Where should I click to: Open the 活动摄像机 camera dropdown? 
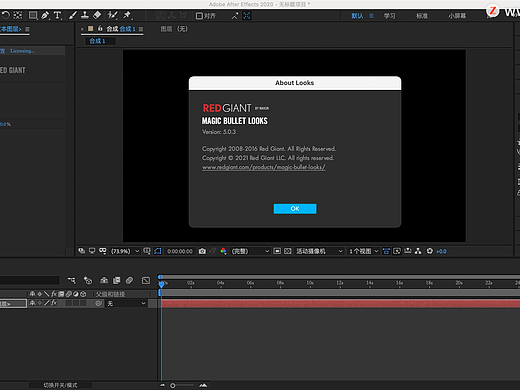(319, 251)
